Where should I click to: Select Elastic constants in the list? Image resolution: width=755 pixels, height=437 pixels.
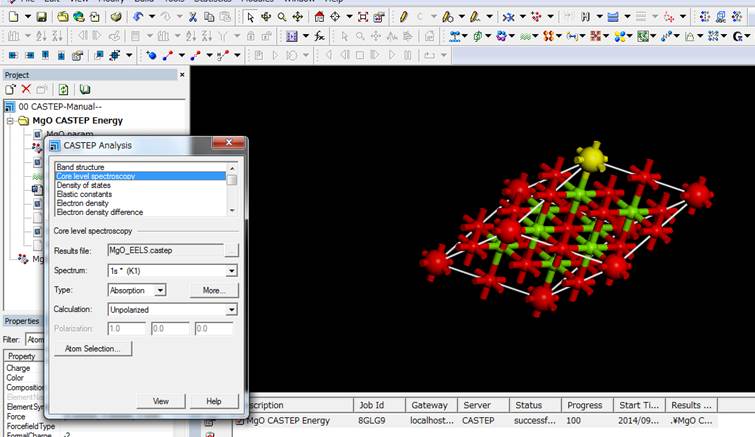coord(84,194)
